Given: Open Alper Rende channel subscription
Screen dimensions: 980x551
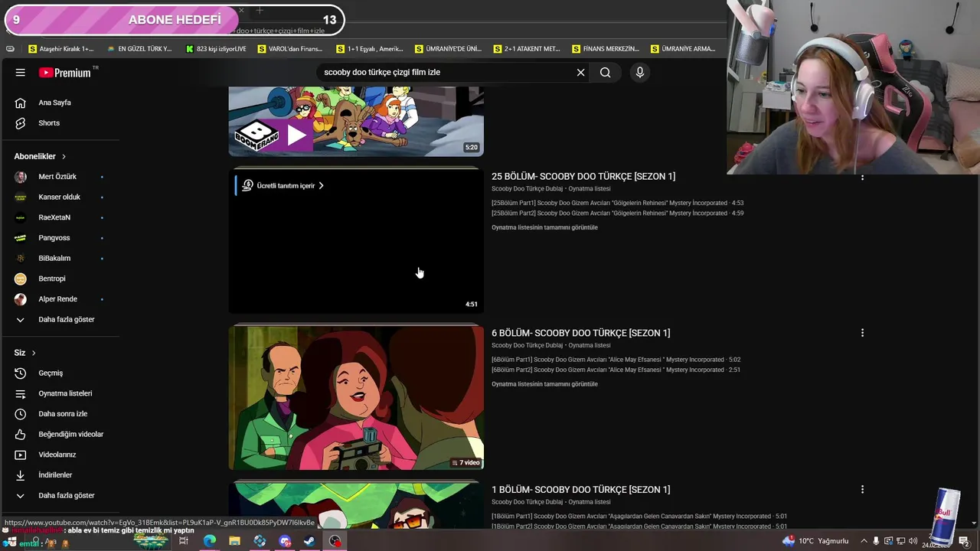Looking at the screenshot, I should tap(60, 299).
